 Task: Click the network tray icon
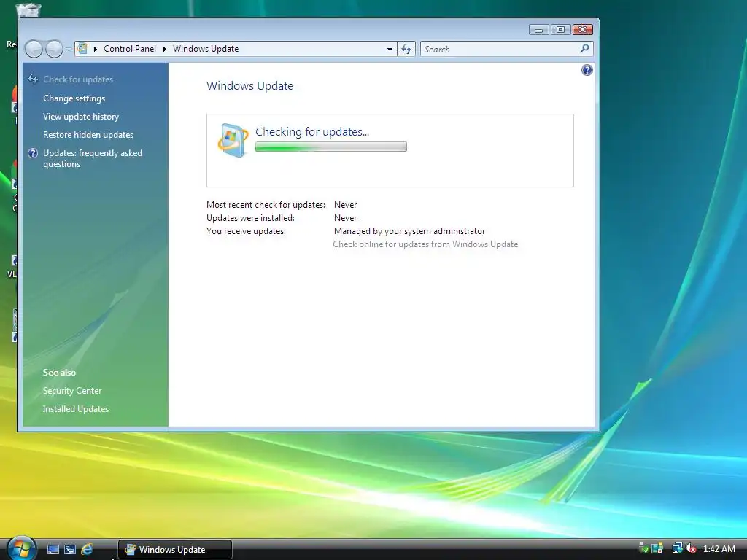pos(677,548)
